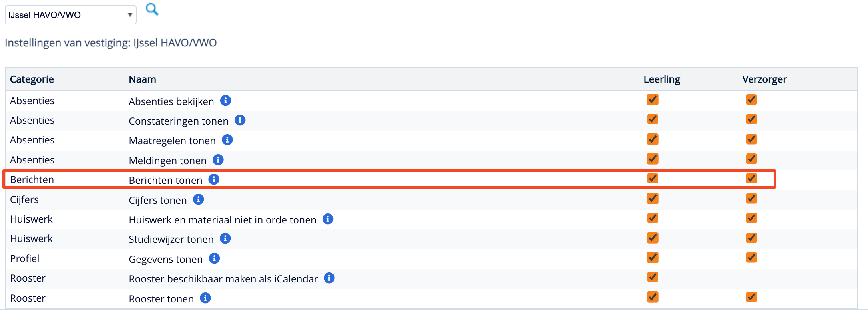Image resolution: width=868 pixels, height=310 pixels.
Task: Uncheck Leerling for Berichten tonen
Action: tap(653, 178)
